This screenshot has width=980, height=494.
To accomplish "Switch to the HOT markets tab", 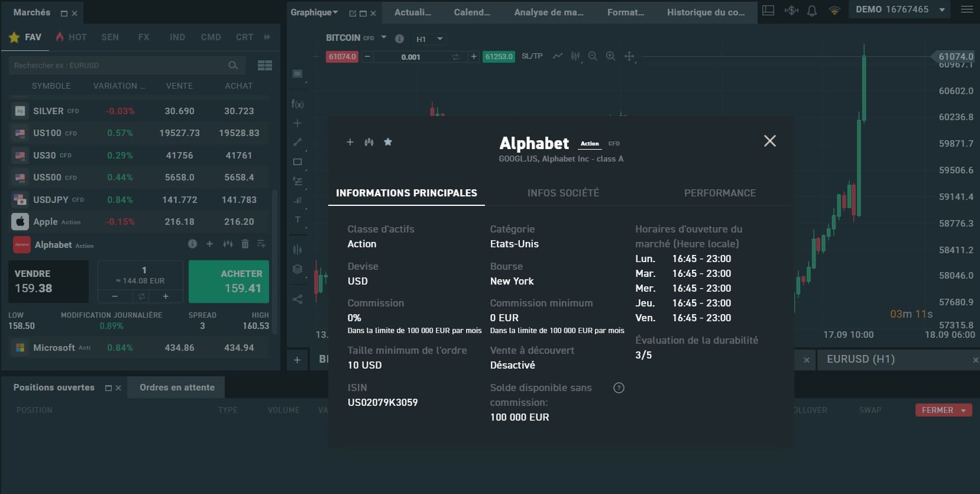I will coord(71,37).
